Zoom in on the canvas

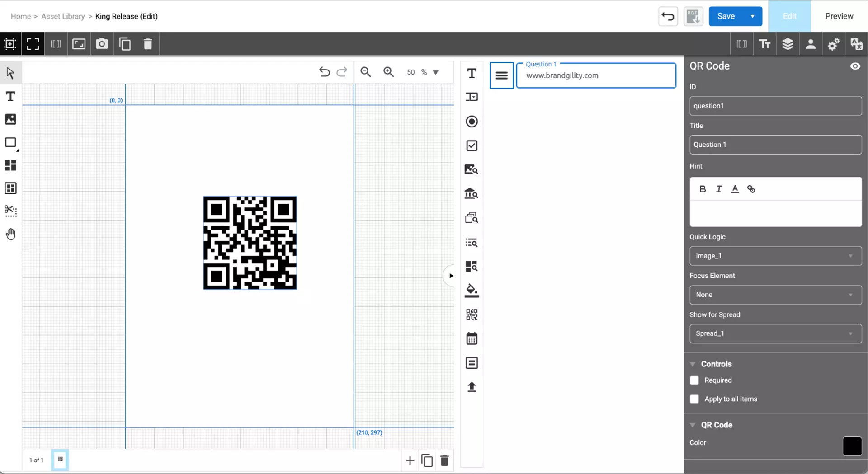[388, 72]
